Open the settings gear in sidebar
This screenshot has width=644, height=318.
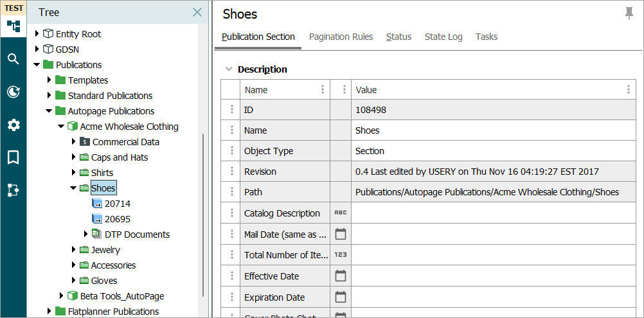[13, 125]
